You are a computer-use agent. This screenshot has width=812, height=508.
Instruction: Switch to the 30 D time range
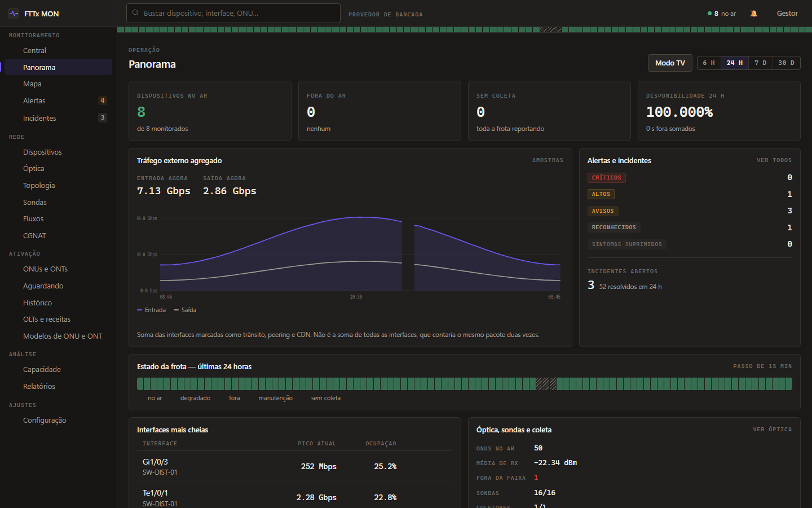[x=786, y=63]
